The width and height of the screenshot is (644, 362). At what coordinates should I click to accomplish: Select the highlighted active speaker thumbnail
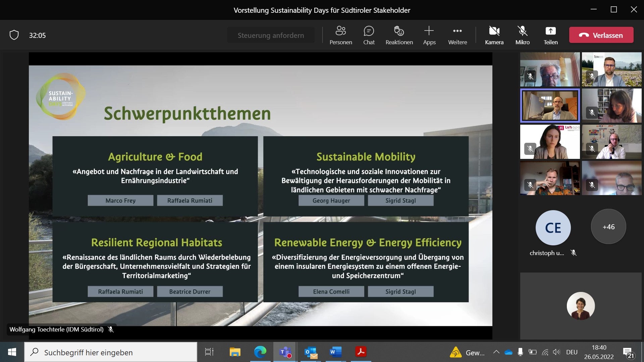(x=550, y=106)
